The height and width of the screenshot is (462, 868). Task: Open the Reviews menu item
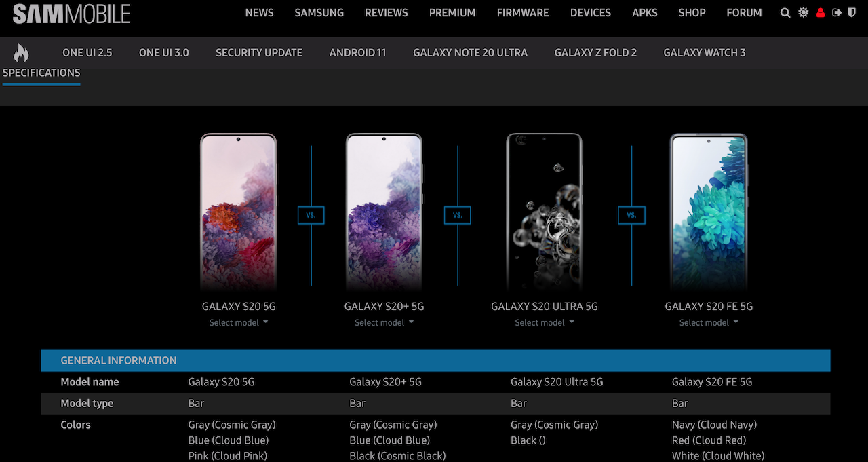click(x=386, y=13)
